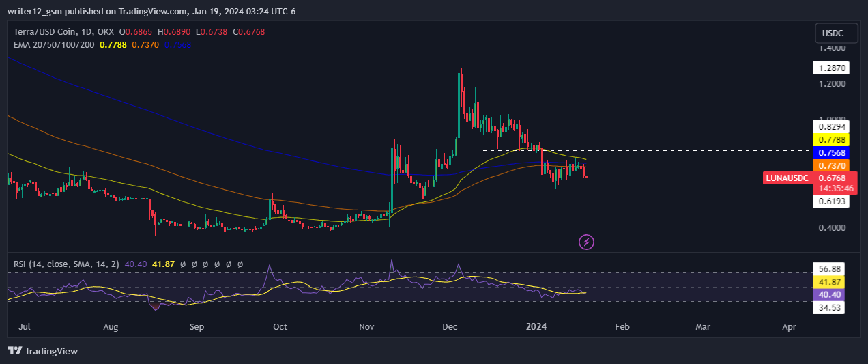Click the 0.4000 price axis label
Viewport: 868px width, 364px height.
coord(833,228)
